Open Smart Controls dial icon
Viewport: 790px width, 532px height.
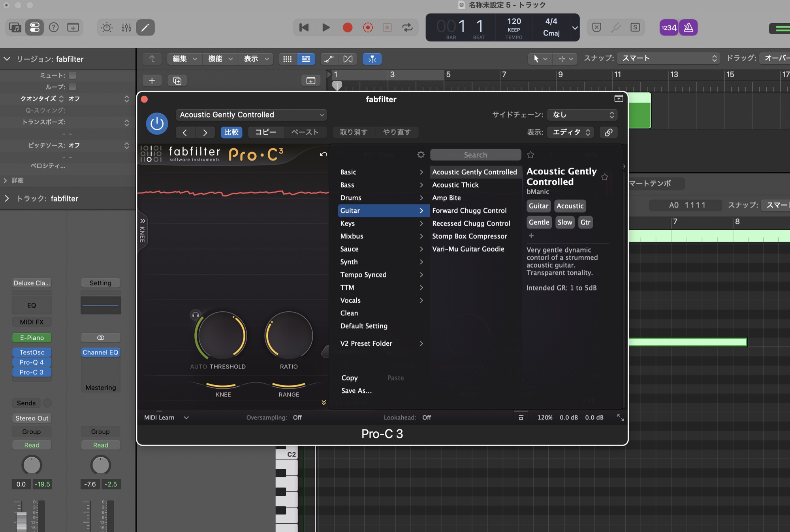pyautogui.click(x=107, y=27)
